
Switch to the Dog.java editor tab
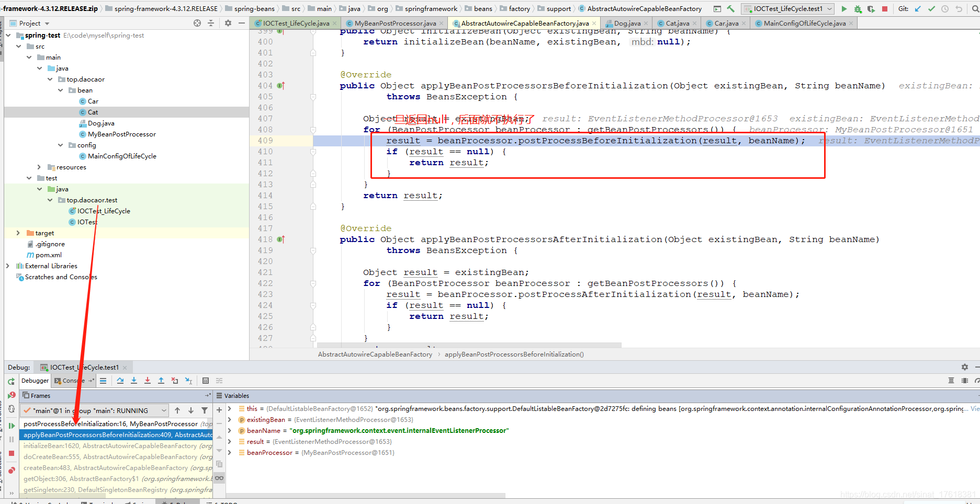tap(626, 24)
